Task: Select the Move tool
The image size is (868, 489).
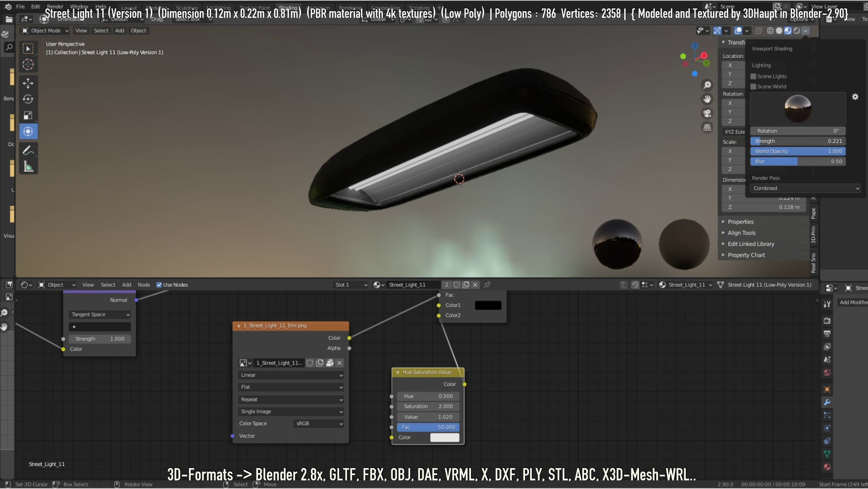Action: (x=28, y=83)
